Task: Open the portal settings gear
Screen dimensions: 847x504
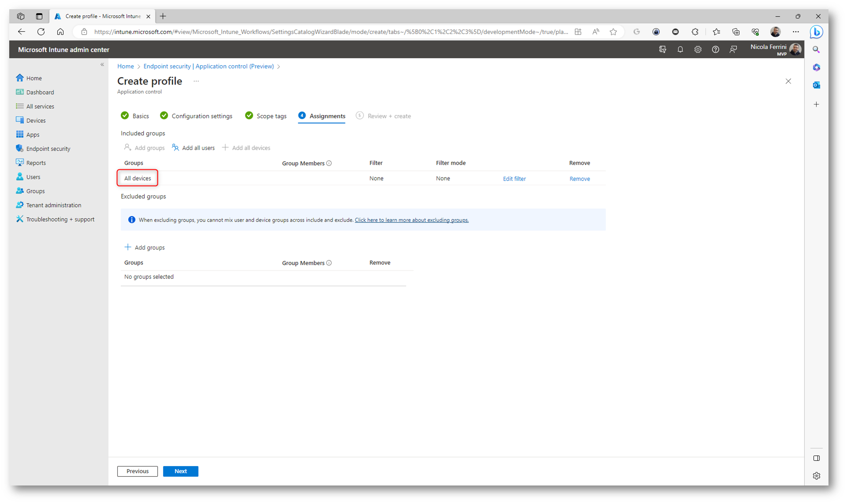Action: pyautogui.click(x=698, y=49)
